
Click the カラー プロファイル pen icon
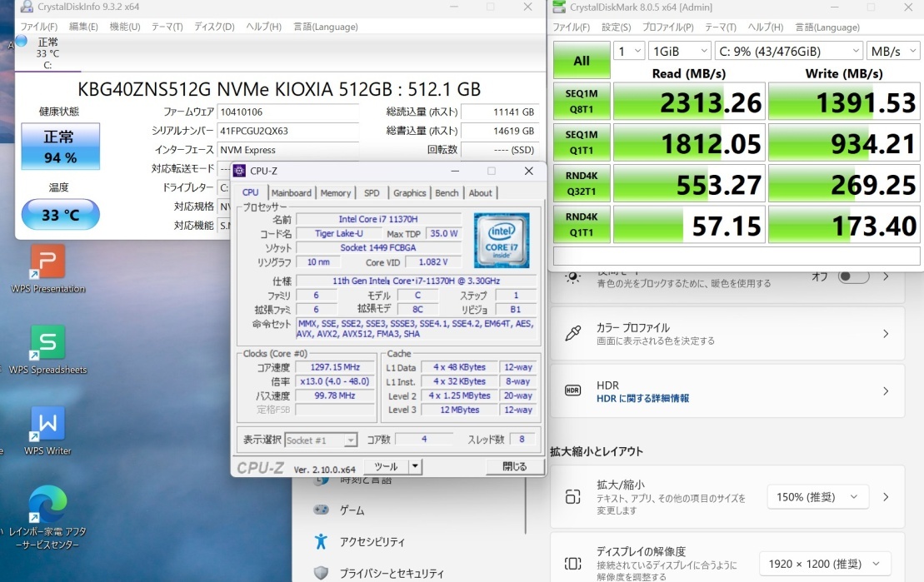[x=572, y=333]
